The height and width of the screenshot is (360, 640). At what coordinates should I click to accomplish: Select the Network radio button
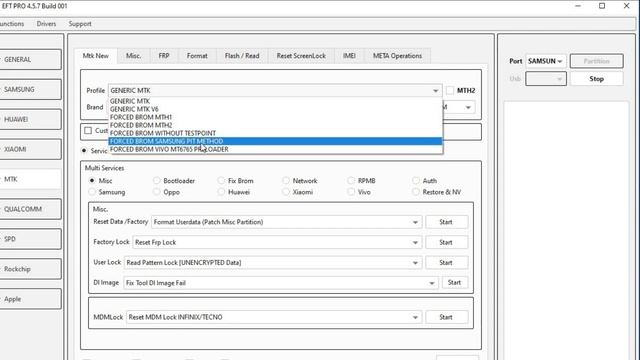point(286,180)
